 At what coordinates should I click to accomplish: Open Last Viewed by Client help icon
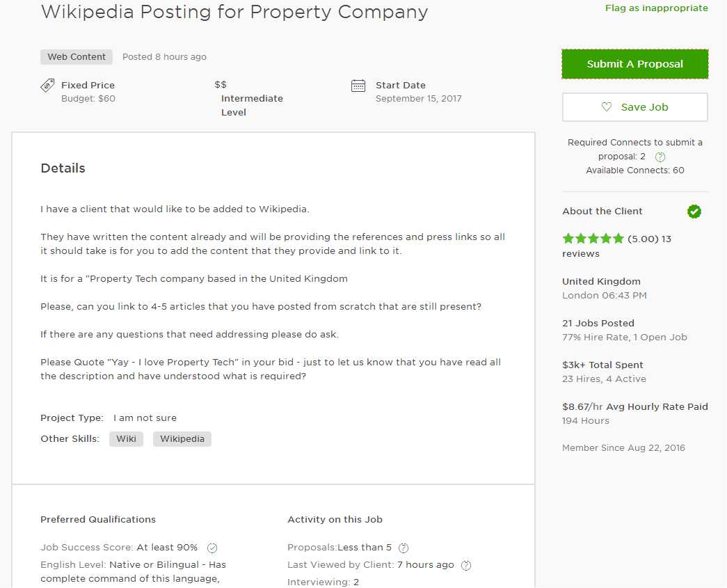[466, 565]
